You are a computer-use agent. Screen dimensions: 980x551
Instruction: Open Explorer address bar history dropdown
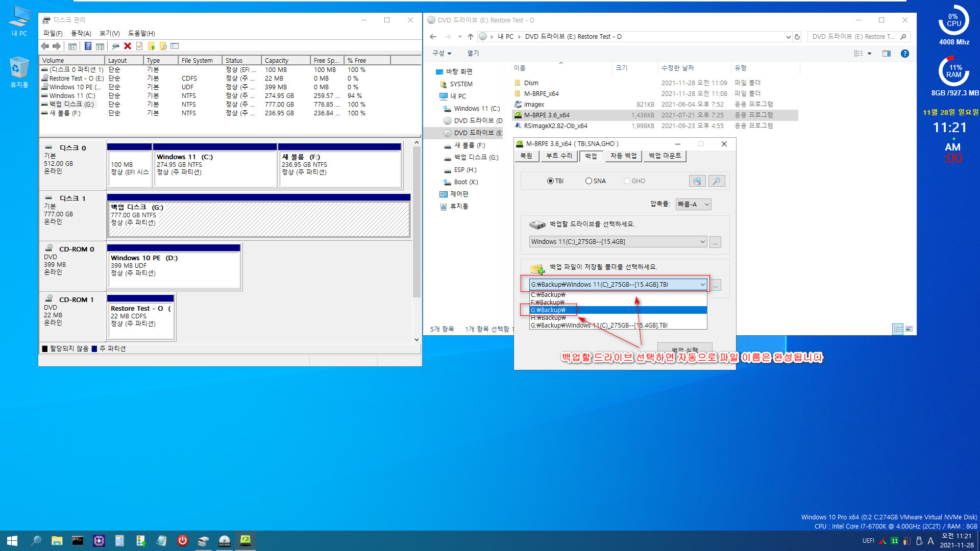(x=788, y=37)
